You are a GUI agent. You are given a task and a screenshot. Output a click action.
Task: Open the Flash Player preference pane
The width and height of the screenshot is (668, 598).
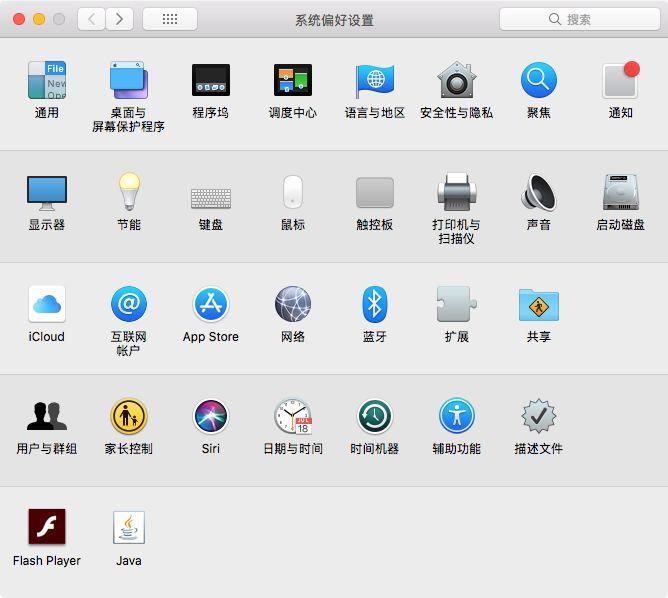[47, 526]
